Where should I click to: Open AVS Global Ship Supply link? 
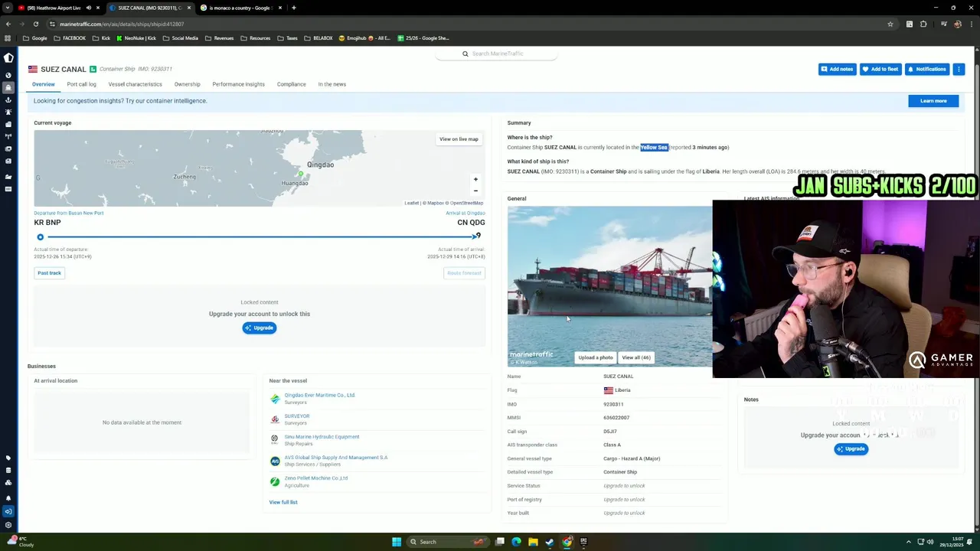(335, 457)
